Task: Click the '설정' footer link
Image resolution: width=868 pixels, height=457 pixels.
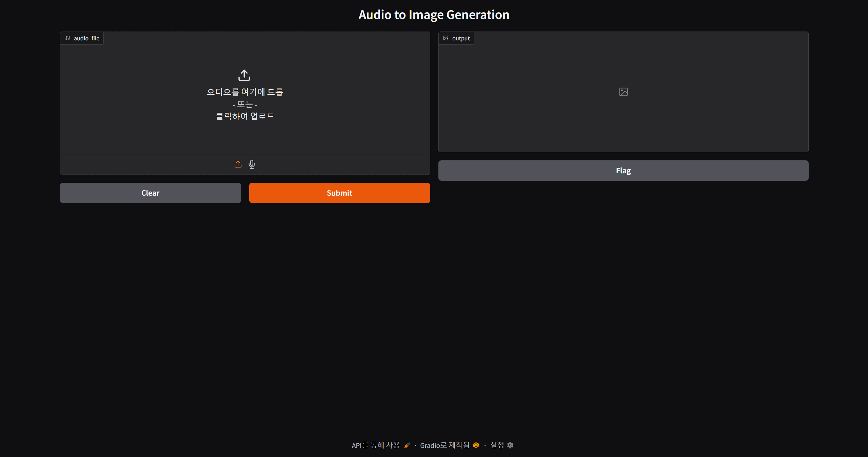Action: (497, 445)
